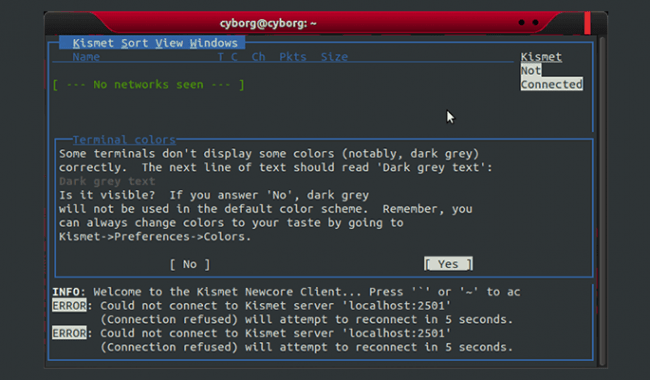Open the Kismet menu
The height and width of the screenshot is (380, 650).
tap(93, 43)
